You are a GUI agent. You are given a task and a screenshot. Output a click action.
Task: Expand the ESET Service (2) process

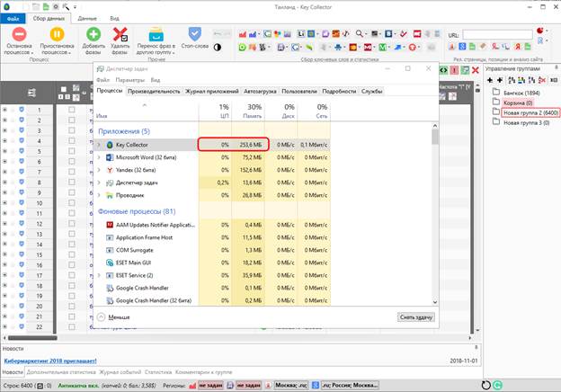click(99, 275)
